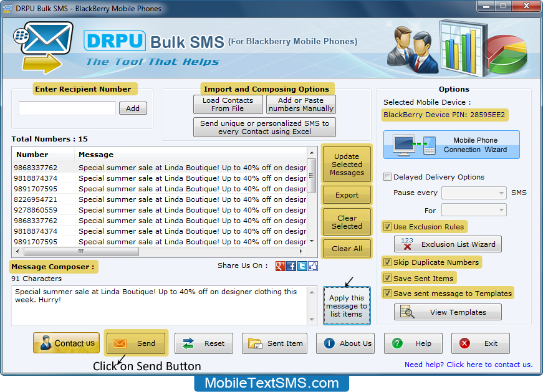The width and height of the screenshot is (543, 392).
Task: Click the Twitter share icon
Action: coord(302,266)
